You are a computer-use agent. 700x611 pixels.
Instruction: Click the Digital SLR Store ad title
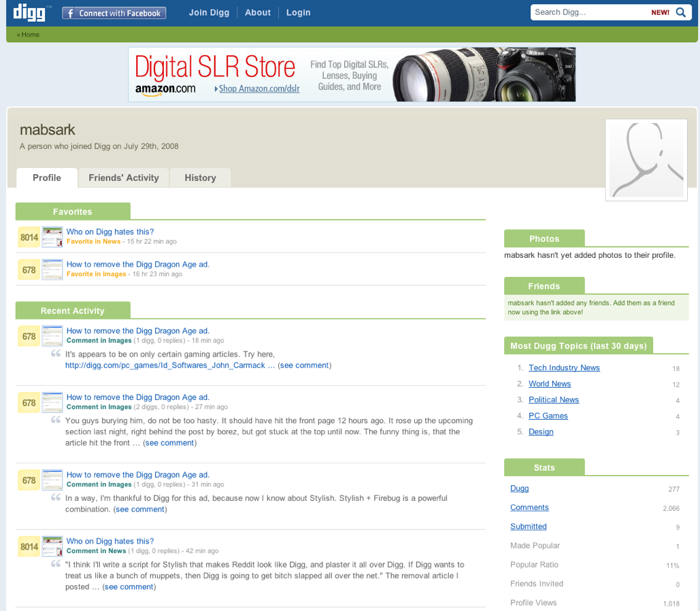[215, 67]
